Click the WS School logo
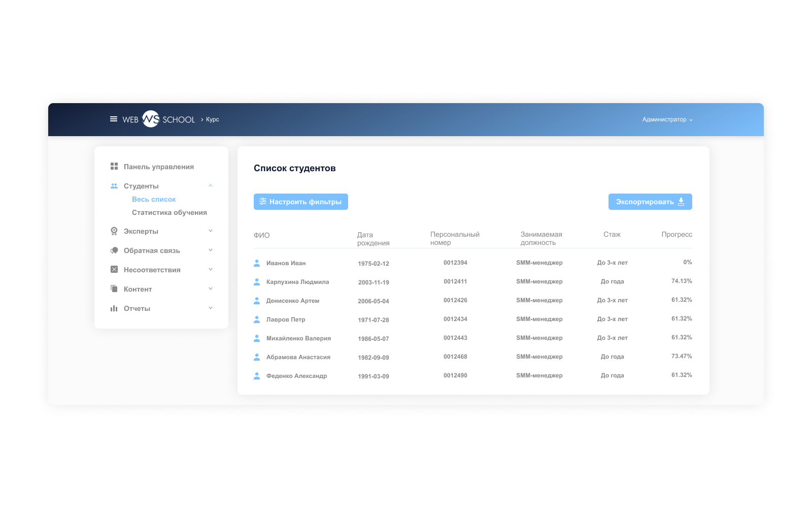The image size is (812, 508). coord(159,119)
